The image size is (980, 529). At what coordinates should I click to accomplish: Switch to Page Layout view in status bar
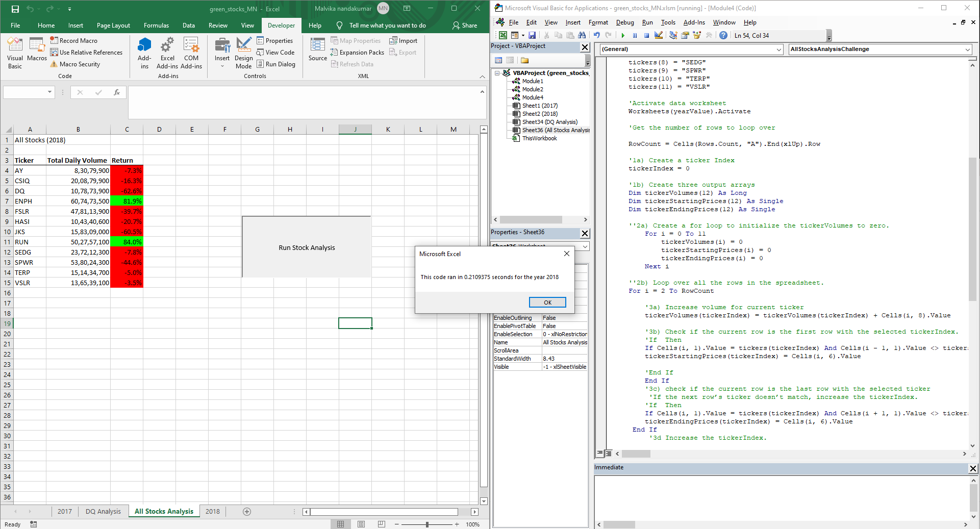coord(361,524)
